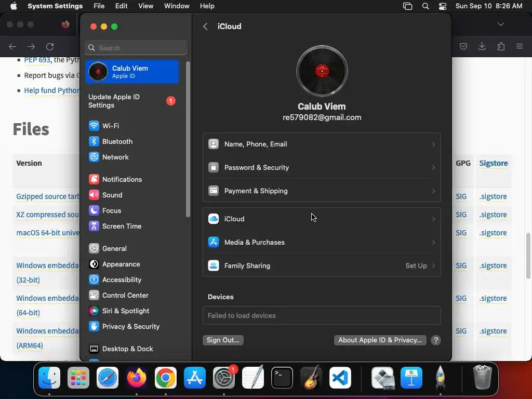Open Trash in the Dock
The height and width of the screenshot is (399, 532).
coord(482,377)
